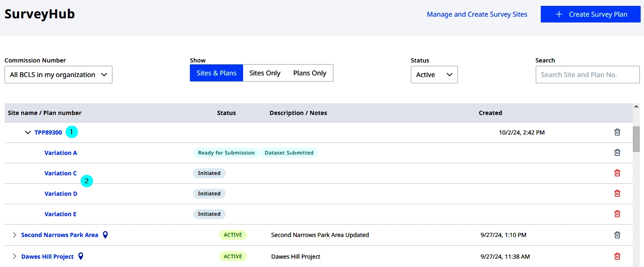
Task: Click the Created column header
Action: 490,113
